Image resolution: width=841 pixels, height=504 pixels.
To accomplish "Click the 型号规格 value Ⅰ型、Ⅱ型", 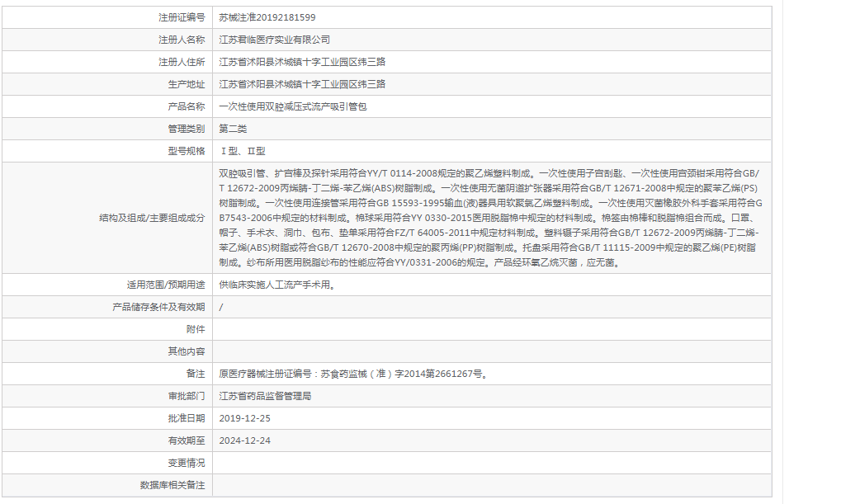I will [245, 151].
